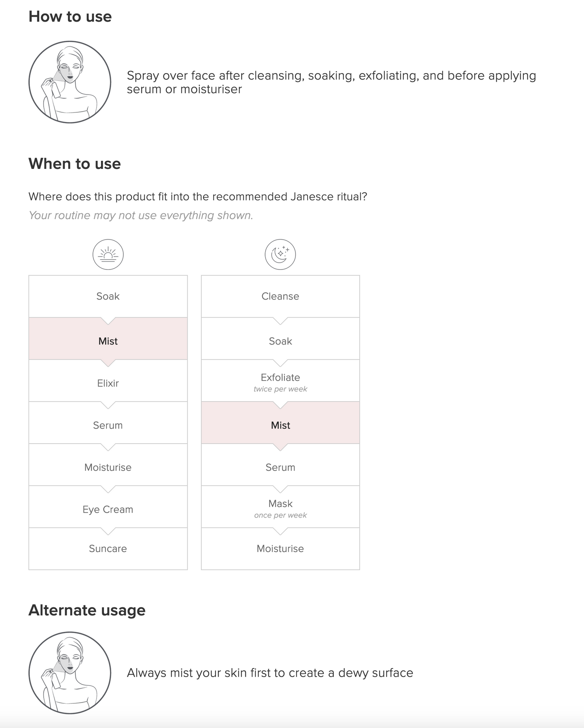The image size is (584, 728).
Task: Select highlighted Mist step in evening routine
Action: pyautogui.click(x=280, y=425)
